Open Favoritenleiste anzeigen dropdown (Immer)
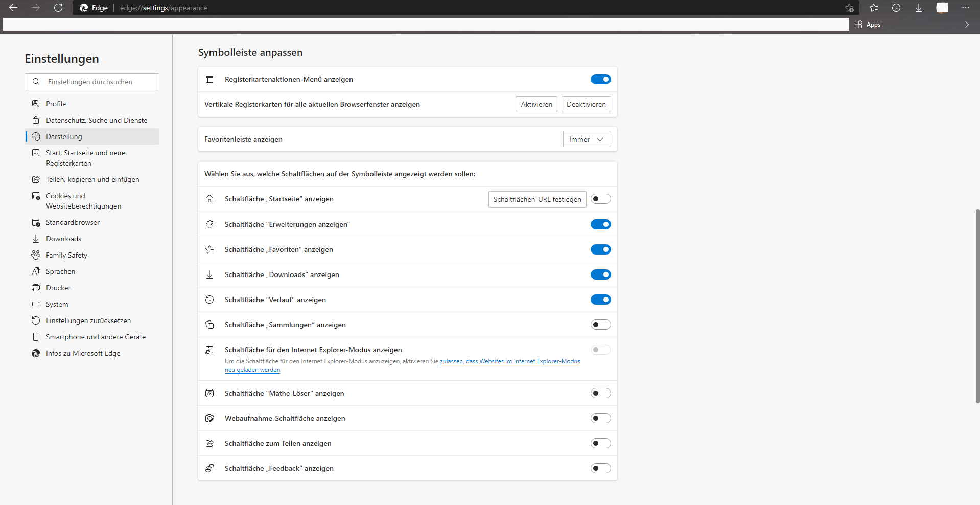This screenshot has width=980, height=505. (587, 139)
